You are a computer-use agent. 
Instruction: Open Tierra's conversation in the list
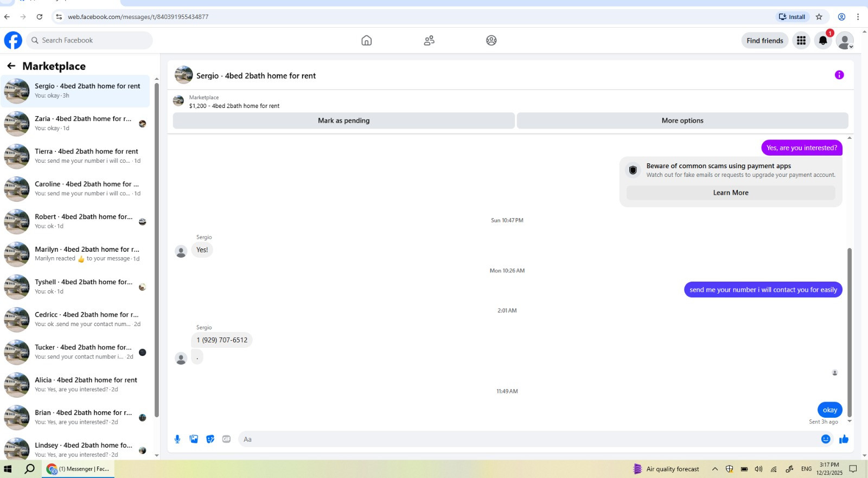(x=75, y=156)
